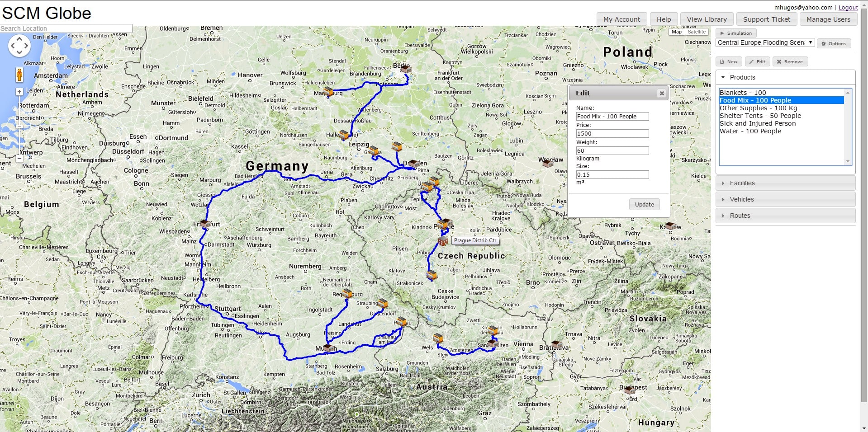
Task: Select the Budapest facility marker
Action: tap(630, 390)
